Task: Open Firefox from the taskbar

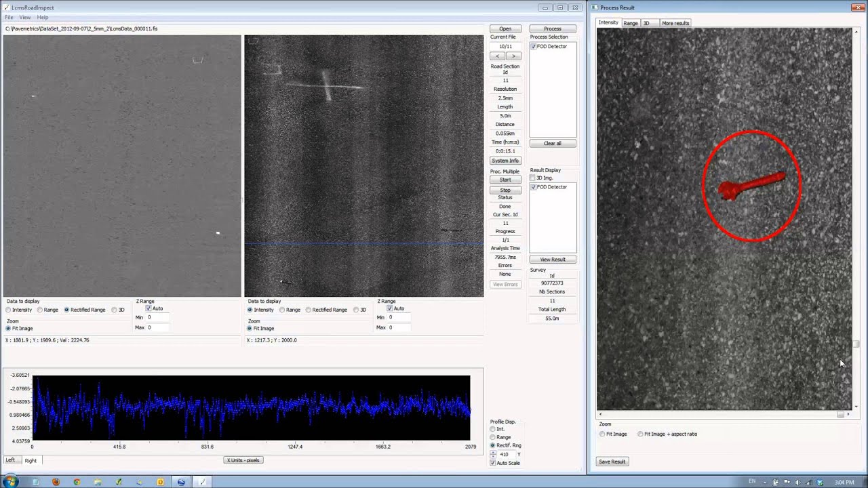Action: (56, 482)
